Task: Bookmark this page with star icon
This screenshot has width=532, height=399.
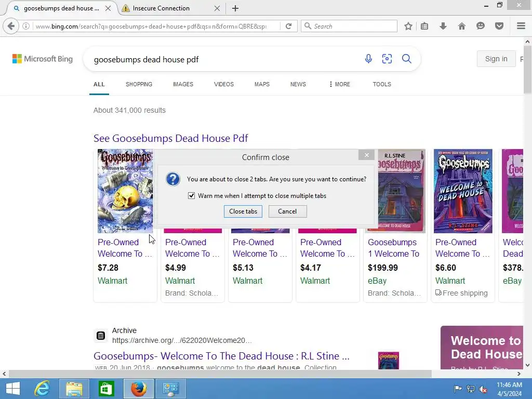Action: (408, 26)
